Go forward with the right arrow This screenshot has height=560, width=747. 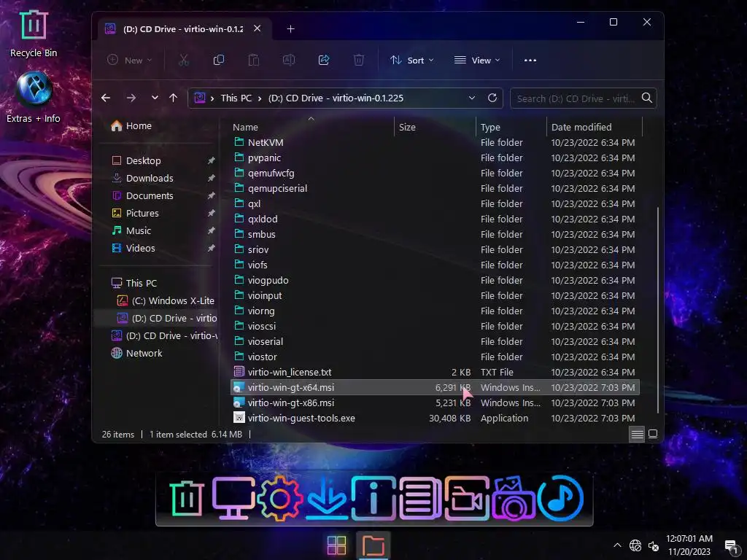131,98
